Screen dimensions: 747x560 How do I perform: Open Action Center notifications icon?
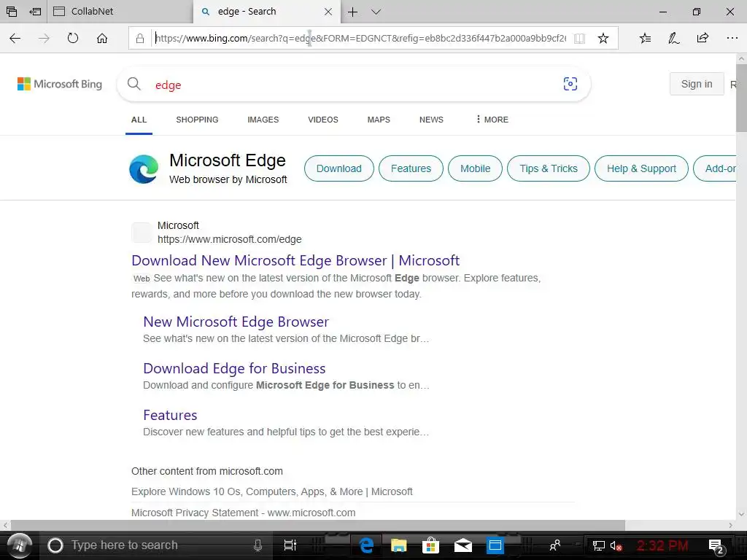[716, 546]
